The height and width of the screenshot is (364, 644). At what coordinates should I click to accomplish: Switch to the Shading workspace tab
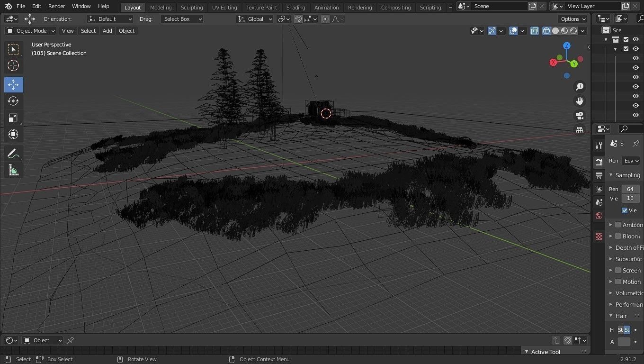(x=295, y=7)
